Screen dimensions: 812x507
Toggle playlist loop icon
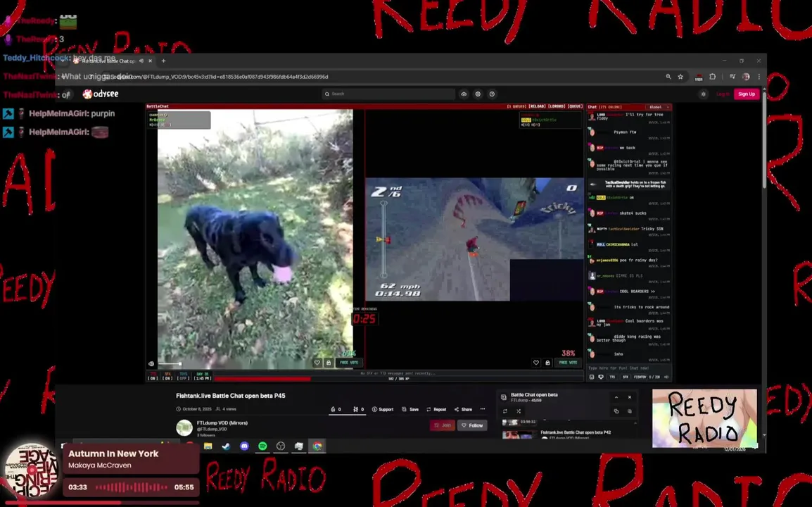coord(505,412)
